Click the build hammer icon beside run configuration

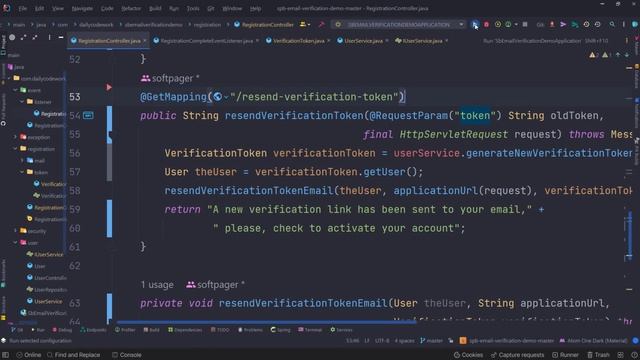pyautogui.click(x=321, y=24)
